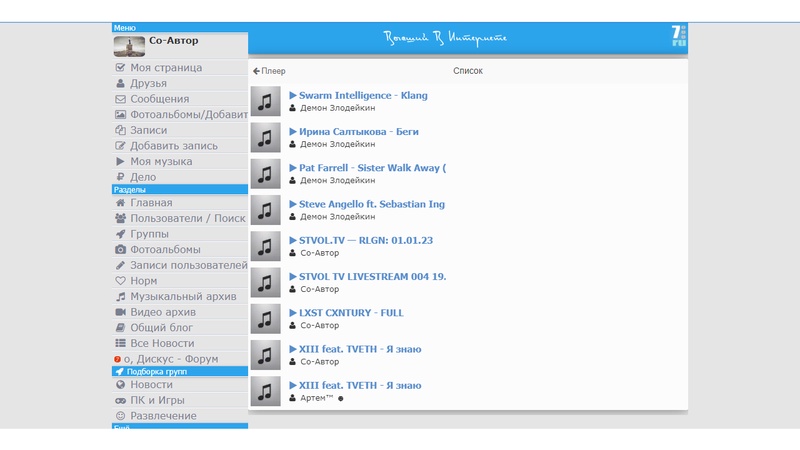Open uploader Артем™ under the last track
The width and height of the screenshot is (800, 450).
[x=315, y=398]
